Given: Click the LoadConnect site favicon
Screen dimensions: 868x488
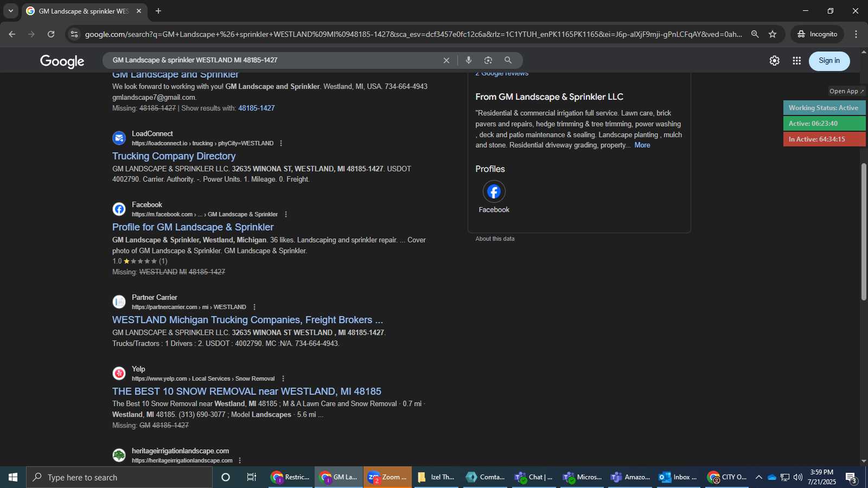Looking at the screenshot, I should coord(119,138).
